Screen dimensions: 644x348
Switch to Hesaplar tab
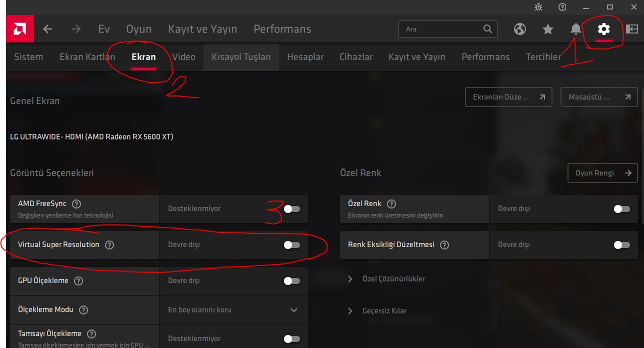(x=305, y=56)
